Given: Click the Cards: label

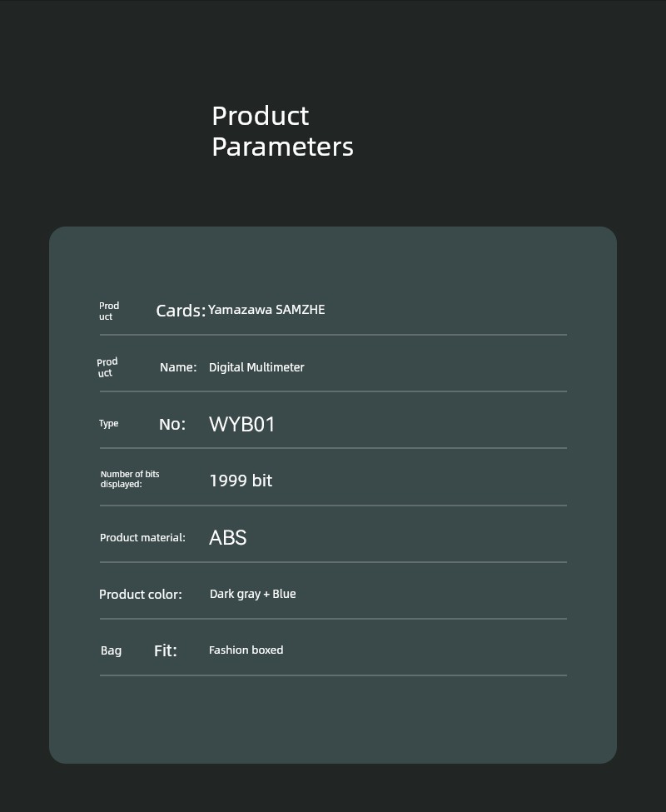Looking at the screenshot, I should 181,311.
